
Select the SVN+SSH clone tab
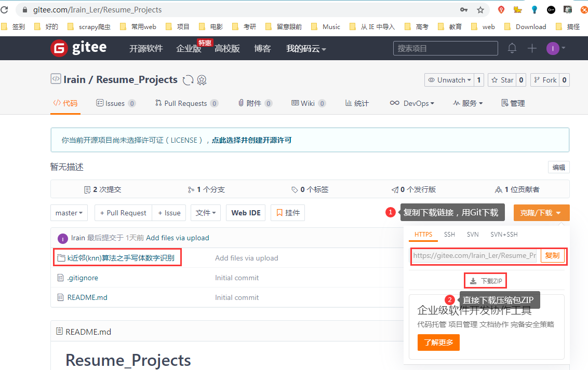504,235
